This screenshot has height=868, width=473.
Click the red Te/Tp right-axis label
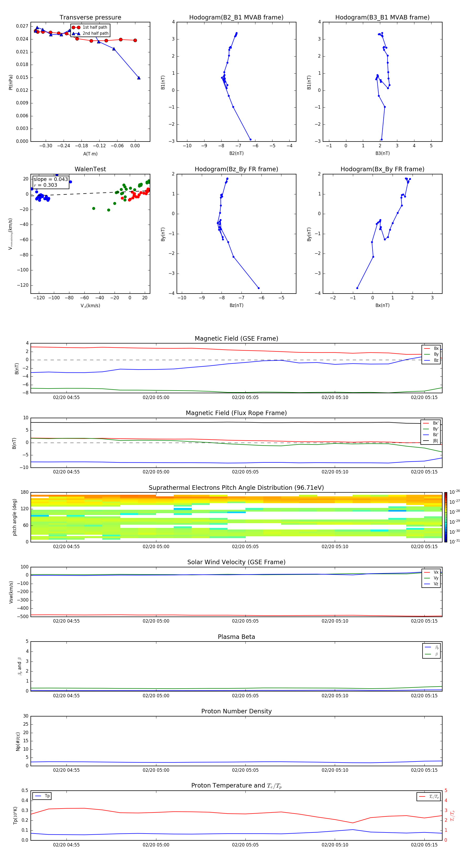point(453,815)
